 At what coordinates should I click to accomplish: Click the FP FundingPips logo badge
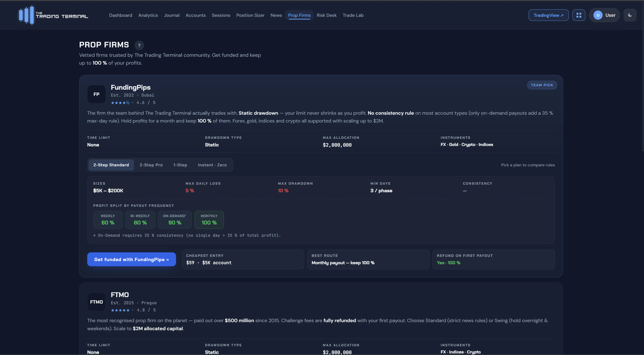(96, 94)
